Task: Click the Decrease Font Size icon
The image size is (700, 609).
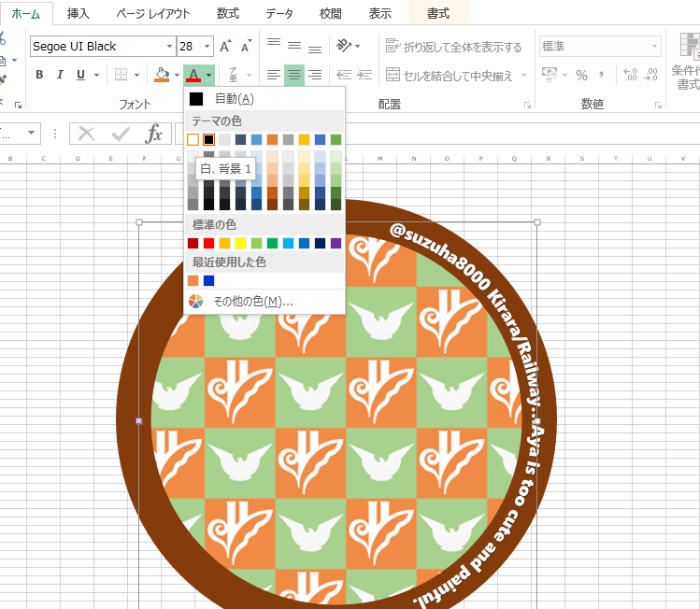Action: [246, 46]
